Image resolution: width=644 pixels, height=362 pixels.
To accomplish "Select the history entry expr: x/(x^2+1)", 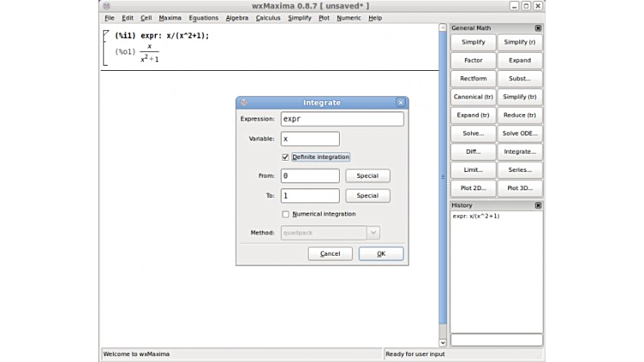I will click(476, 217).
